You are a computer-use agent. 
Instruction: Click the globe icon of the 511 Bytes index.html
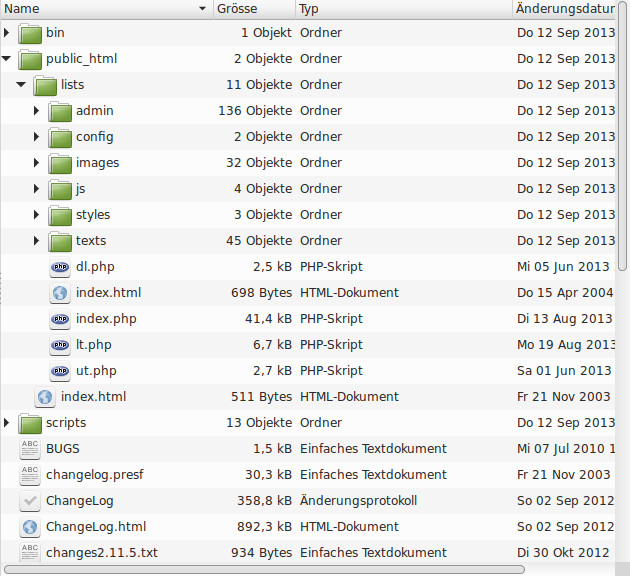coord(45,397)
